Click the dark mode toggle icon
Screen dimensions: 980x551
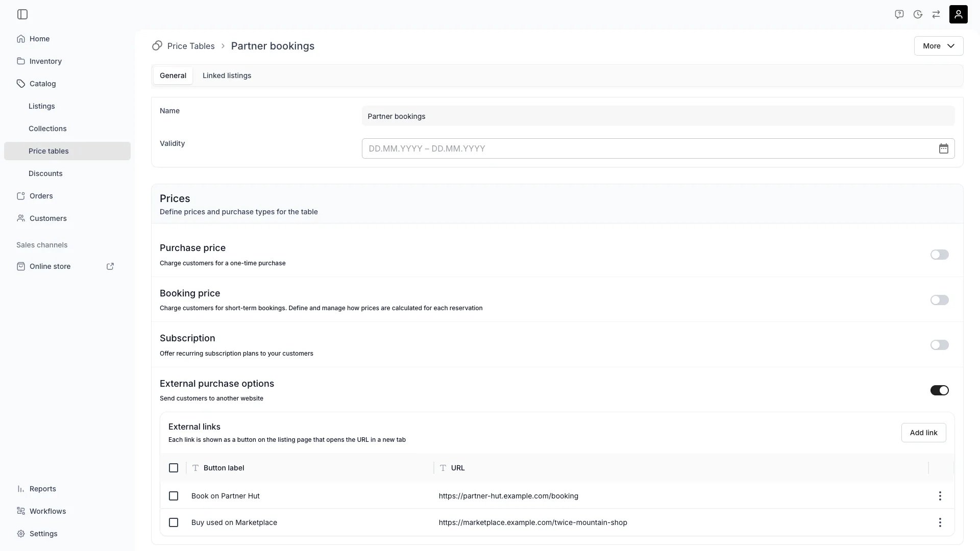click(x=918, y=14)
